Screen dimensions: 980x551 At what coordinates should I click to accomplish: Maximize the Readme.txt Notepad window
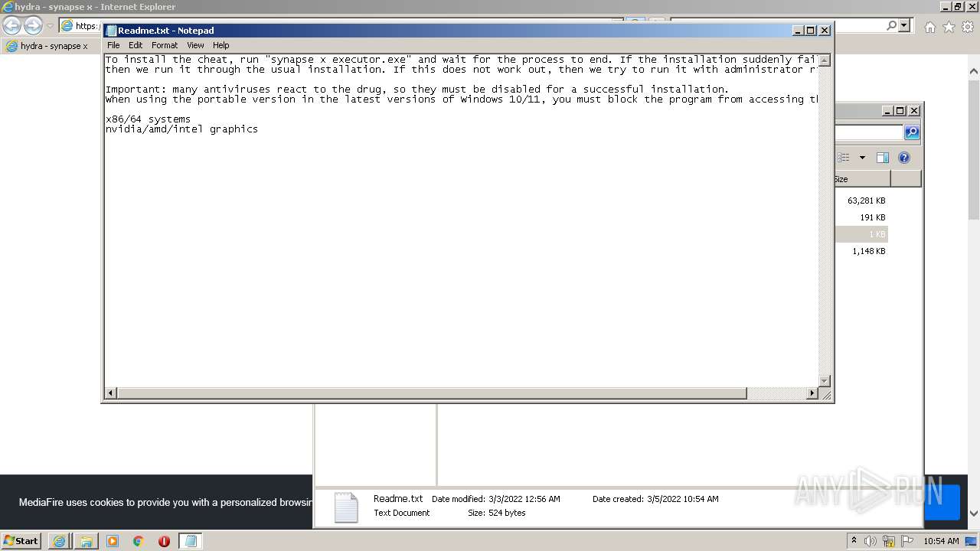(x=811, y=31)
